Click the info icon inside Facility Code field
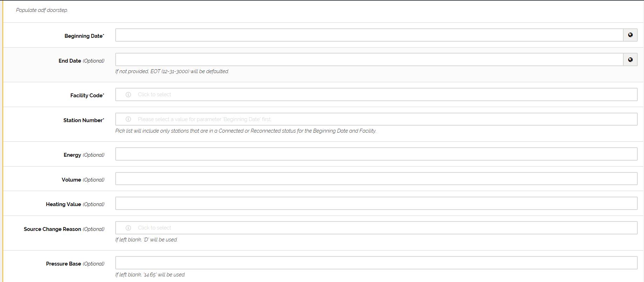 tap(128, 94)
